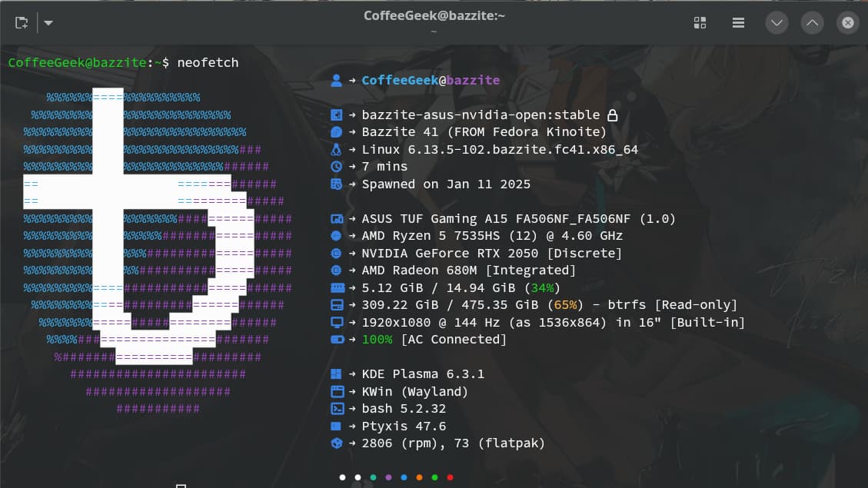Click the desktop icon beside KDE Plasma
This screenshot has height=488, width=868.
point(336,374)
